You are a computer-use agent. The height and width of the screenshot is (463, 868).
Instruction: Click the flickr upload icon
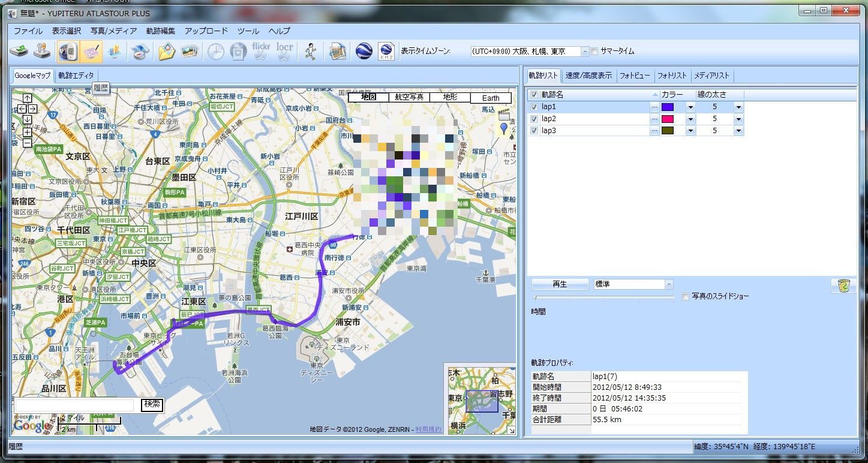coord(262,52)
